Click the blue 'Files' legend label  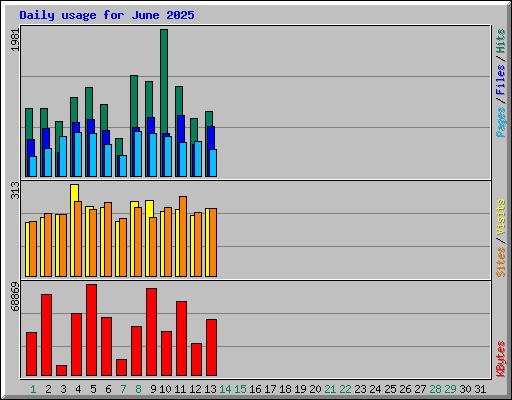pyautogui.click(x=500, y=80)
